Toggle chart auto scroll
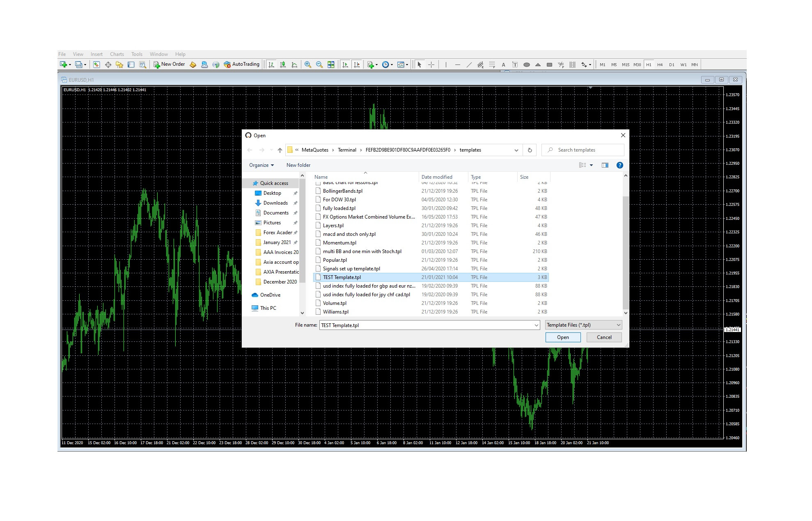812x521 pixels. tap(345, 65)
